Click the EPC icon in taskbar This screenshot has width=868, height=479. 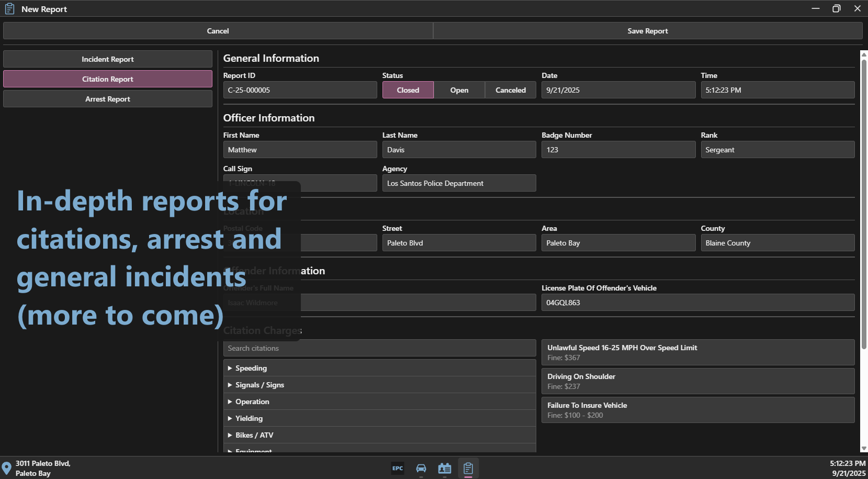[398, 468]
